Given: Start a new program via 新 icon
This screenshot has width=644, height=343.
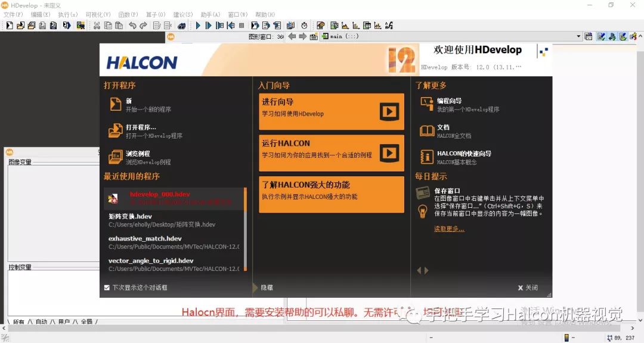Looking at the screenshot, I should point(116,104).
